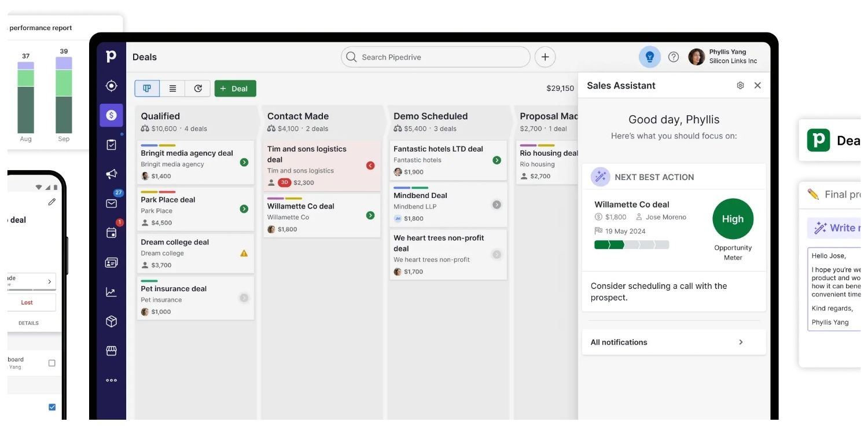Click green activity arrow on Fantastic hotels deal
This screenshot has height=429, width=868.
pos(496,160)
